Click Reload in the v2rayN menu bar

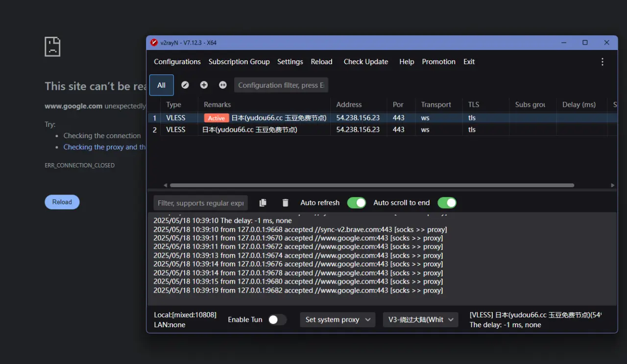[321, 62]
